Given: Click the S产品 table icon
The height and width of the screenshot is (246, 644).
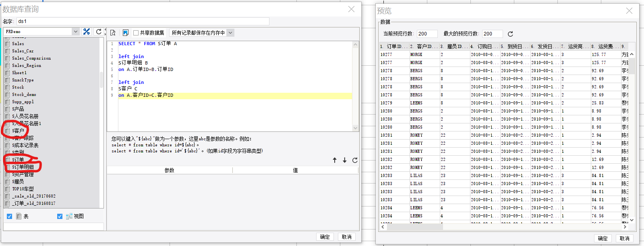Looking at the screenshot, I should pos(7,109).
